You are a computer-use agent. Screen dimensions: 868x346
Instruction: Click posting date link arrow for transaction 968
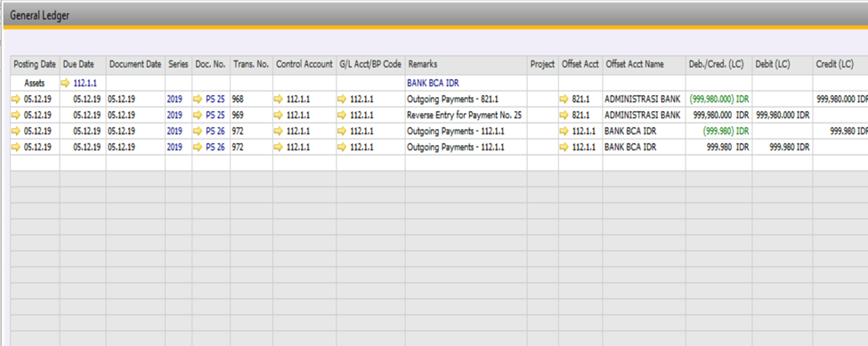click(17, 100)
